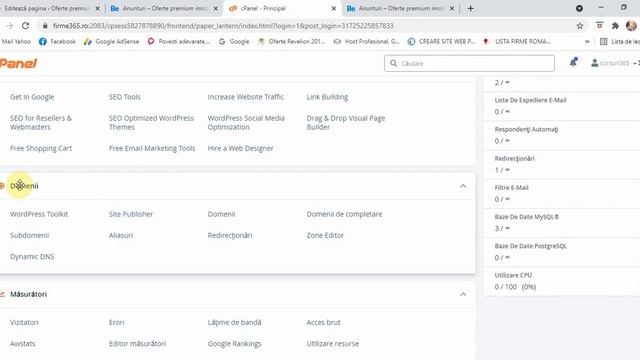
Task: Open the Oferte Revelion bookmark
Action: [x=291, y=42]
